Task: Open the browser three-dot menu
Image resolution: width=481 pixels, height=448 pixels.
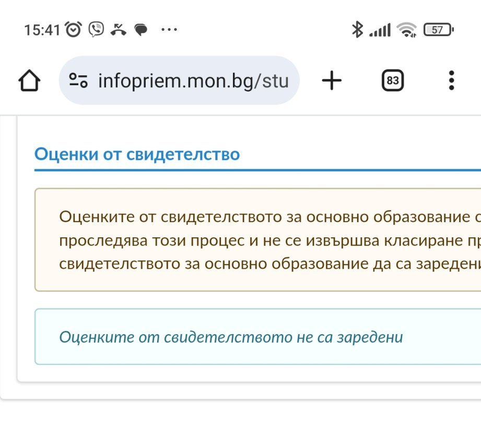Action: point(451,81)
